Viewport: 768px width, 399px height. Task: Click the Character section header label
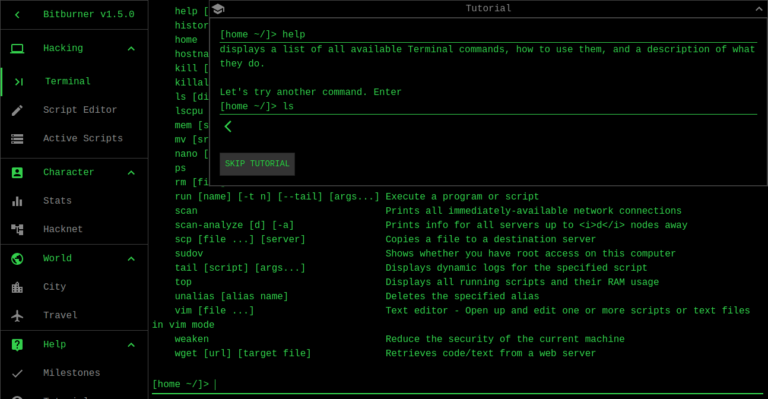(69, 172)
